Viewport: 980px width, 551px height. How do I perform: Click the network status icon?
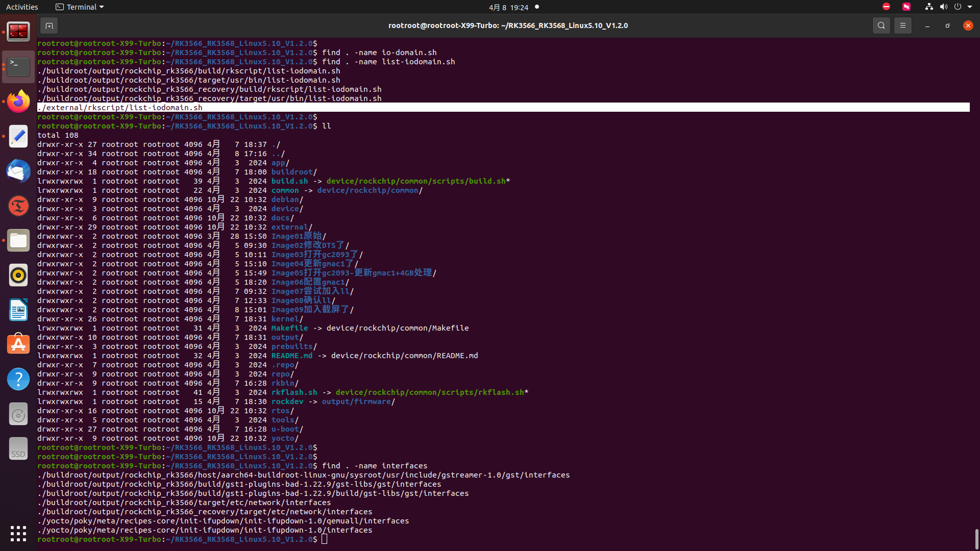[x=929, y=7]
